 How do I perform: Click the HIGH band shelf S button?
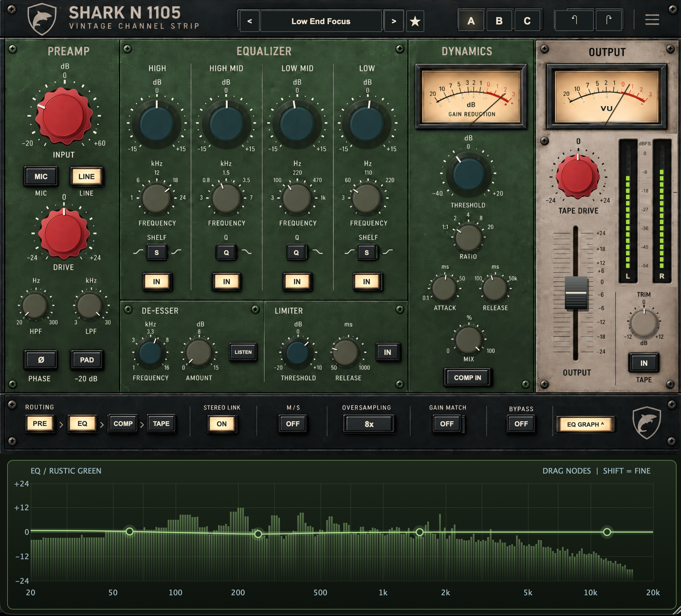click(156, 253)
